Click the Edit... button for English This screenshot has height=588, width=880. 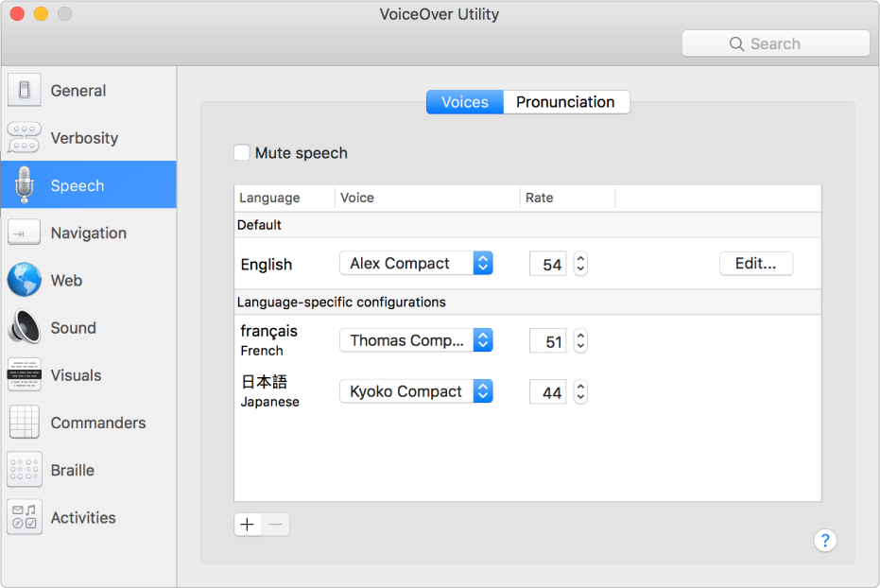755,264
